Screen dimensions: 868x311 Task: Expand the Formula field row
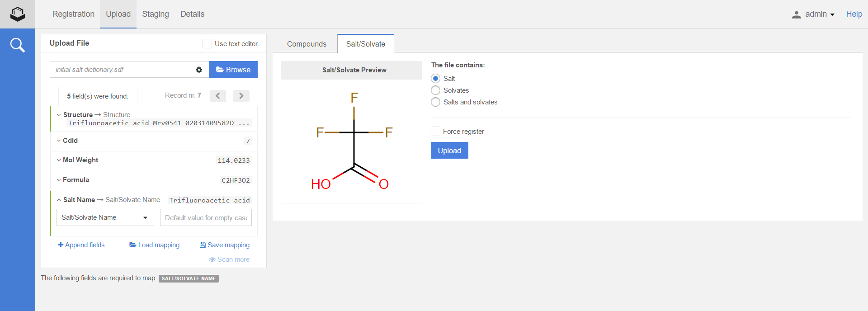click(75, 180)
